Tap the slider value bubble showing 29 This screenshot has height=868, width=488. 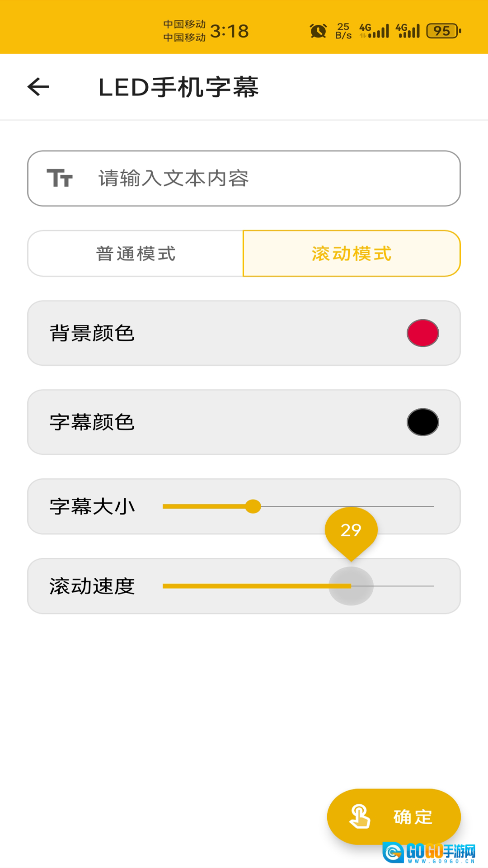[x=351, y=530]
